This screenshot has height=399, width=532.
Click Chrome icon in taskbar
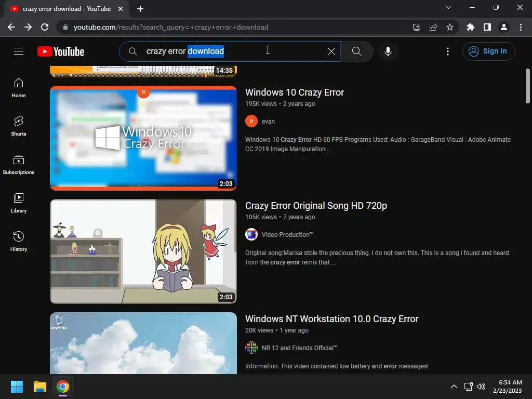pos(63,387)
